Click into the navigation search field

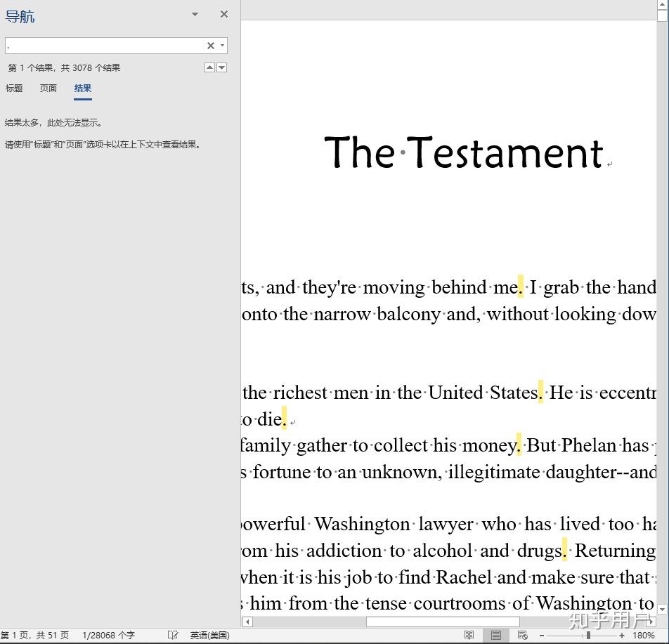[105, 46]
